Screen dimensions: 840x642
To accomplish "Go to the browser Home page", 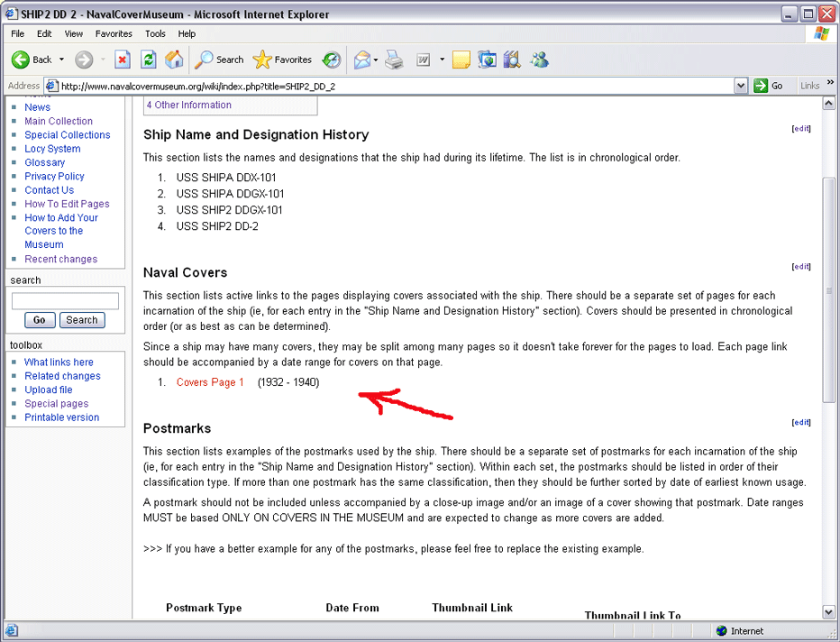I will click(174, 60).
